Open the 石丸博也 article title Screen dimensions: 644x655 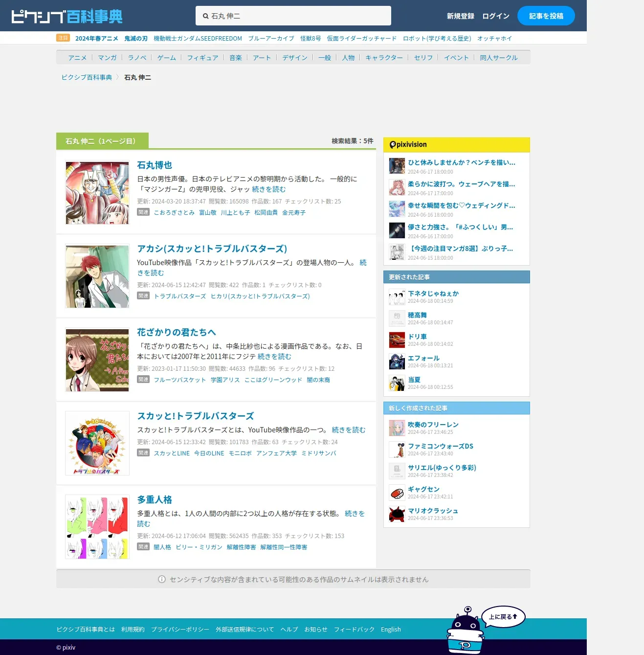tap(155, 165)
